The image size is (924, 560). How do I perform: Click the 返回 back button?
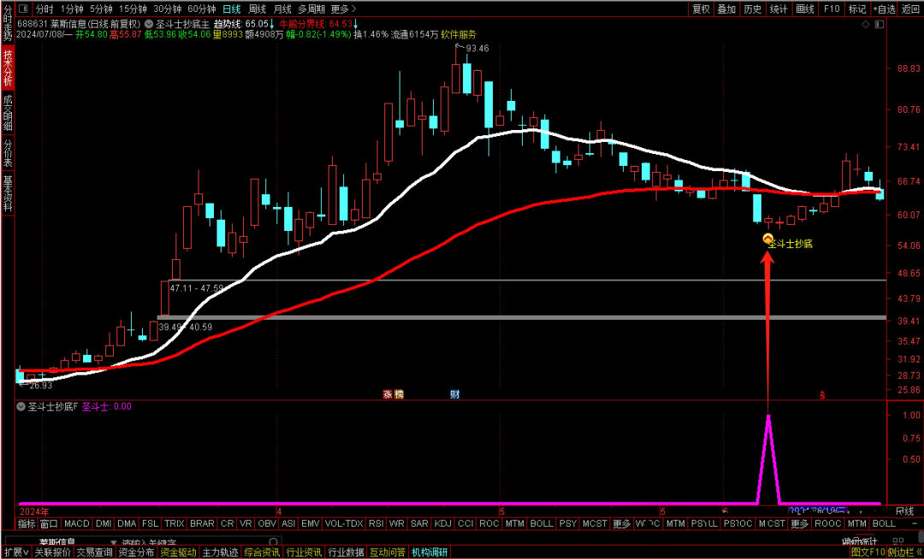point(910,9)
